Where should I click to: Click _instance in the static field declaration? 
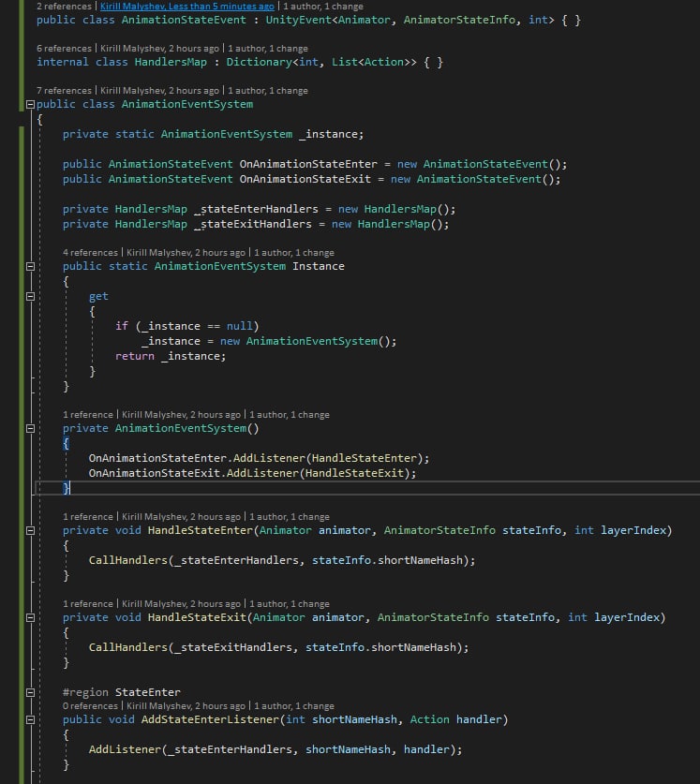(x=328, y=134)
